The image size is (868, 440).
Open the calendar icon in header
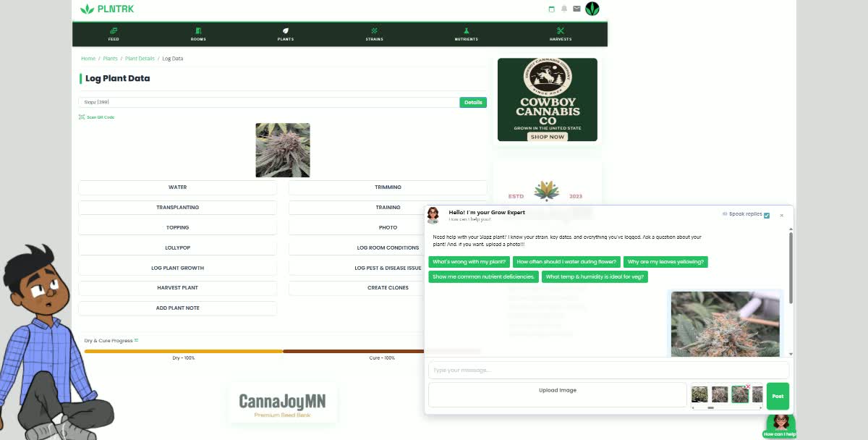pyautogui.click(x=552, y=9)
